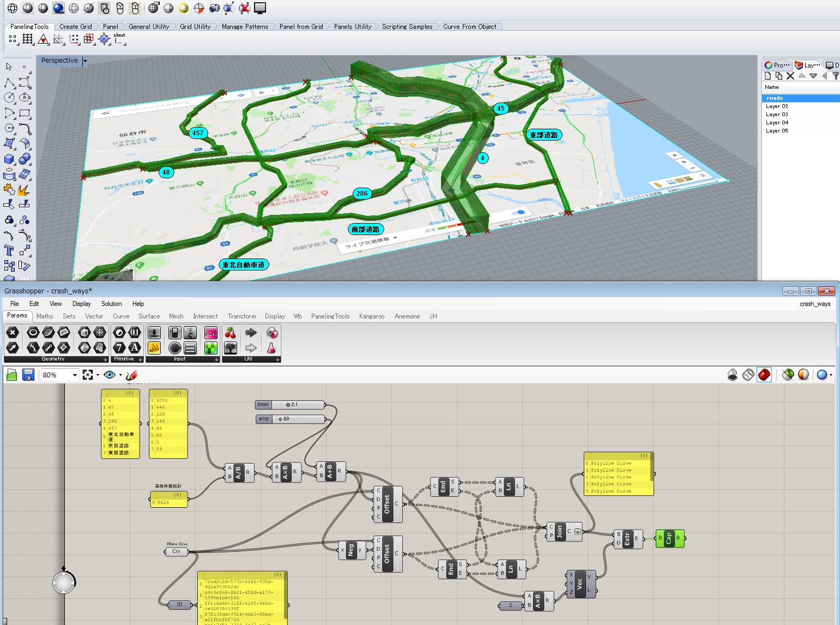Expand Input panel category arrow

[x=216, y=359]
